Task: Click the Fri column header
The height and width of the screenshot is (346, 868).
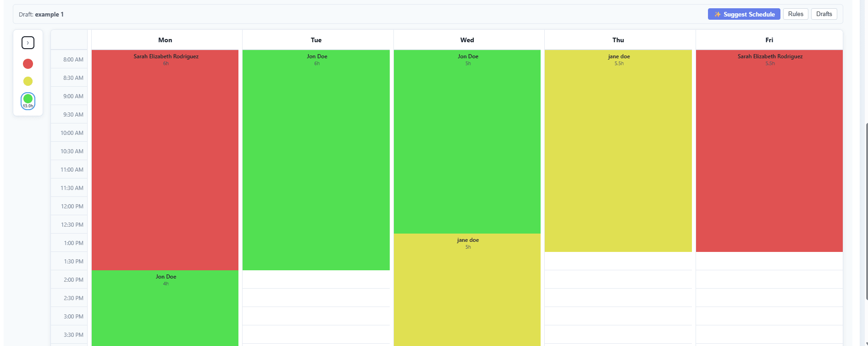Action: coord(769,40)
